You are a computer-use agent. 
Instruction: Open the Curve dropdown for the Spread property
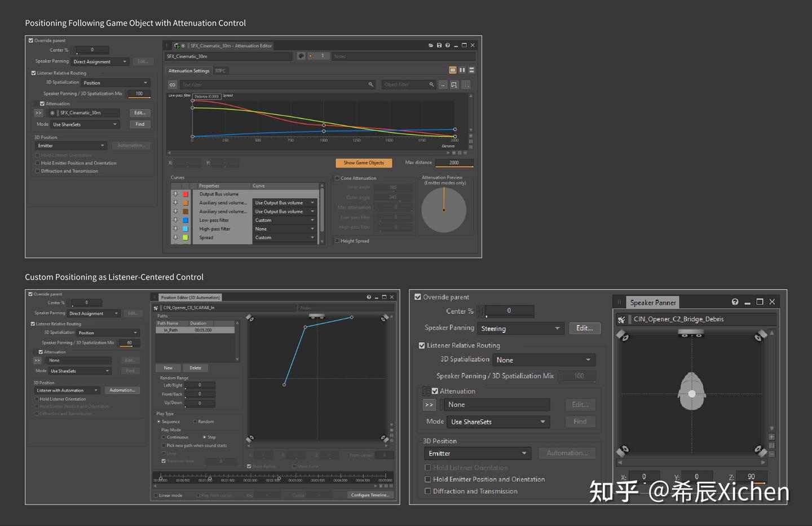pyautogui.click(x=284, y=237)
